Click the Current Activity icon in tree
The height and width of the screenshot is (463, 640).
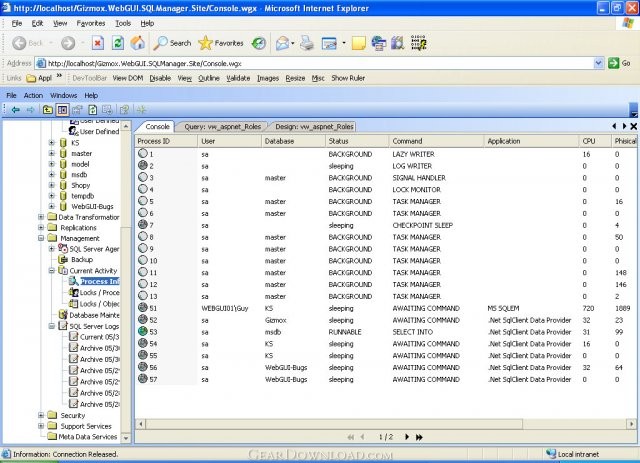(63, 270)
